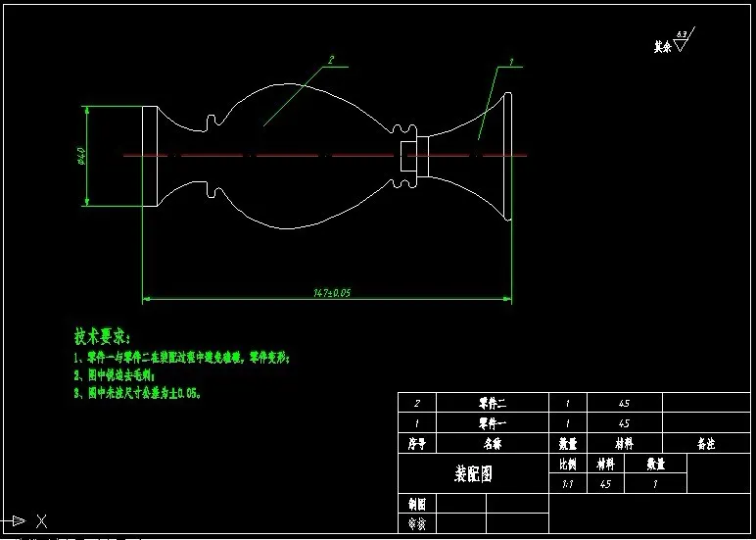Select technical requirement line 2 about 去毛刺
Screen dimensions: 756x540
[x=115, y=375]
